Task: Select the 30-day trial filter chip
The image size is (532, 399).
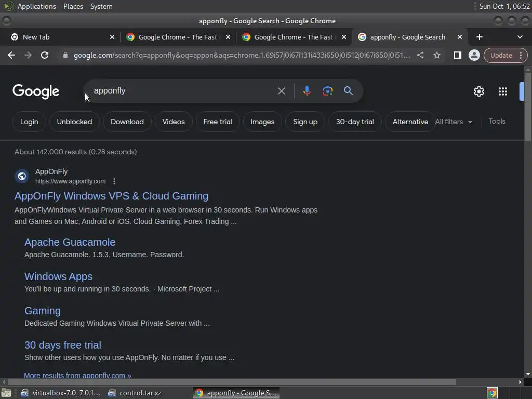Action: (354, 122)
